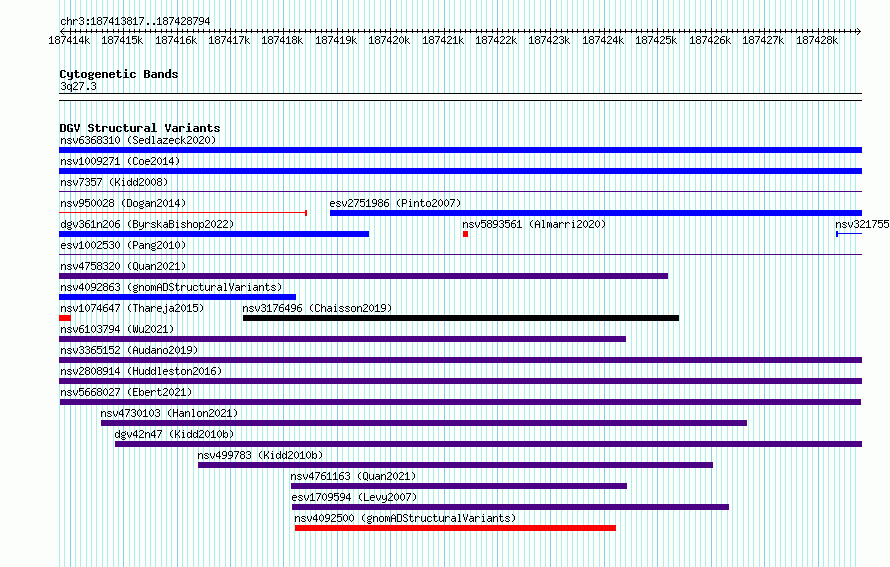Click the nsv499783 (Kidd2010b) label

point(260,455)
